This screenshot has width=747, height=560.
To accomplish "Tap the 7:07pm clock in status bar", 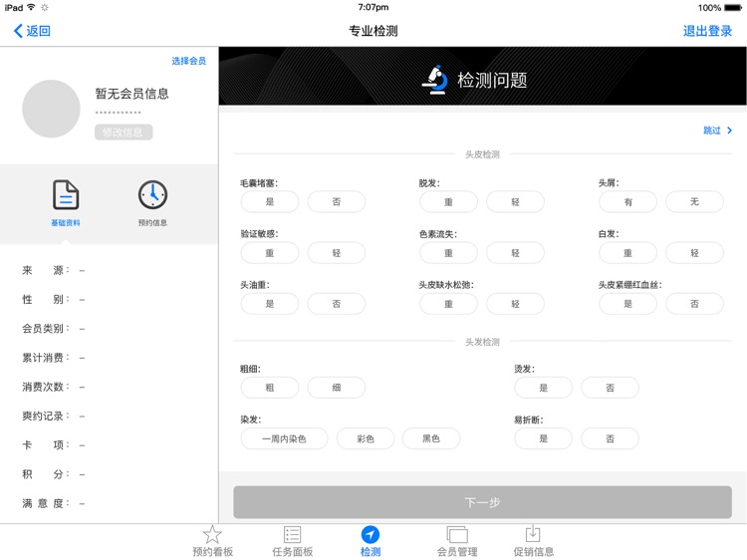I will click(373, 7).
